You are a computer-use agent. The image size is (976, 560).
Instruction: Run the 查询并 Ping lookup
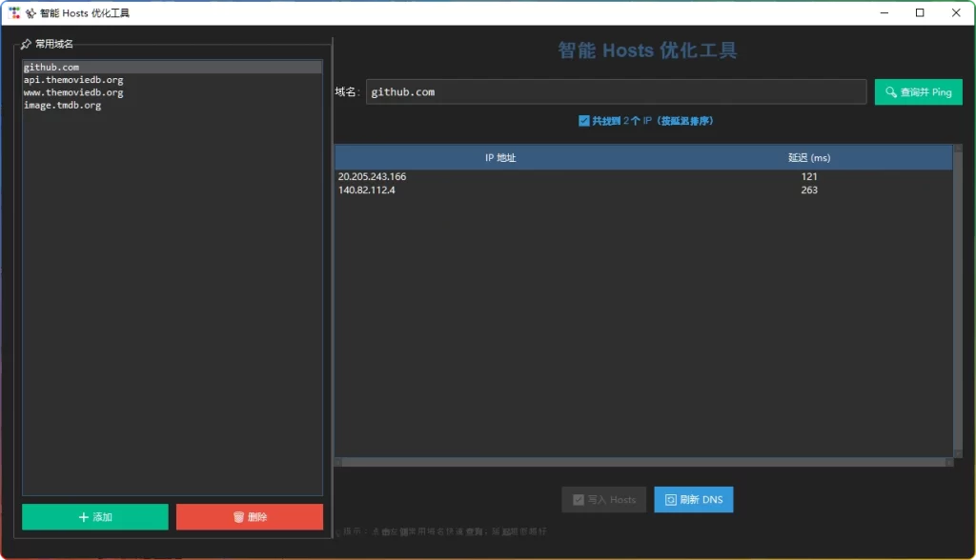(918, 91)
